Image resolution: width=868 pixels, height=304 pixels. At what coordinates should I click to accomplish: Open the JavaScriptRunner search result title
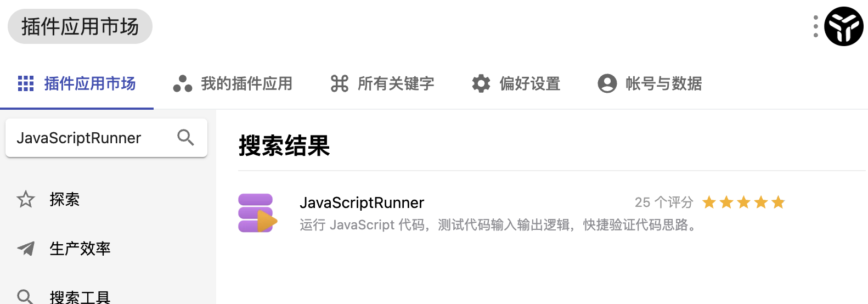(x=362, y=202)
